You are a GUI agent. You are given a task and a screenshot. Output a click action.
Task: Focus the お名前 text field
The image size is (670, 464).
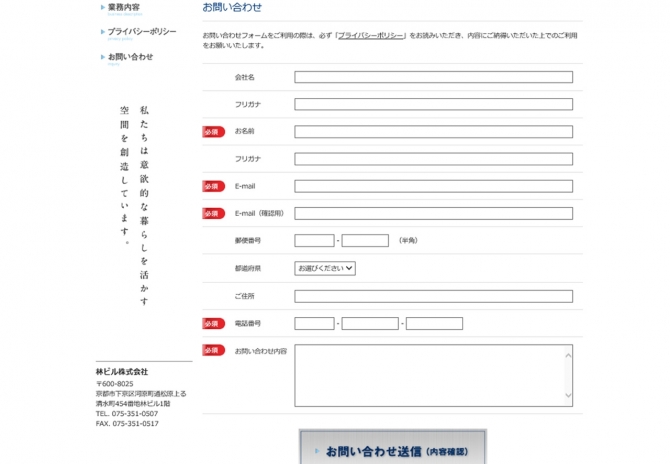click(433, 131)
